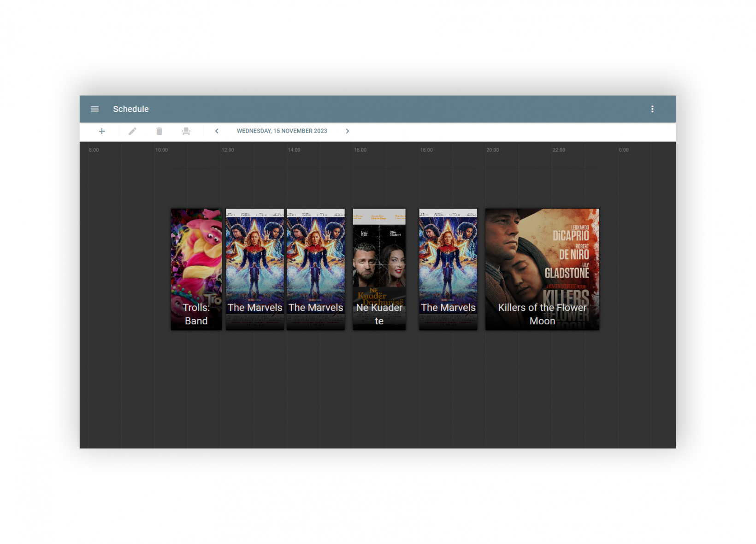Open the hamburger navigation menu
Viewport: 756px width, 544px height.
pyautogui.click(x=94, y=109)
